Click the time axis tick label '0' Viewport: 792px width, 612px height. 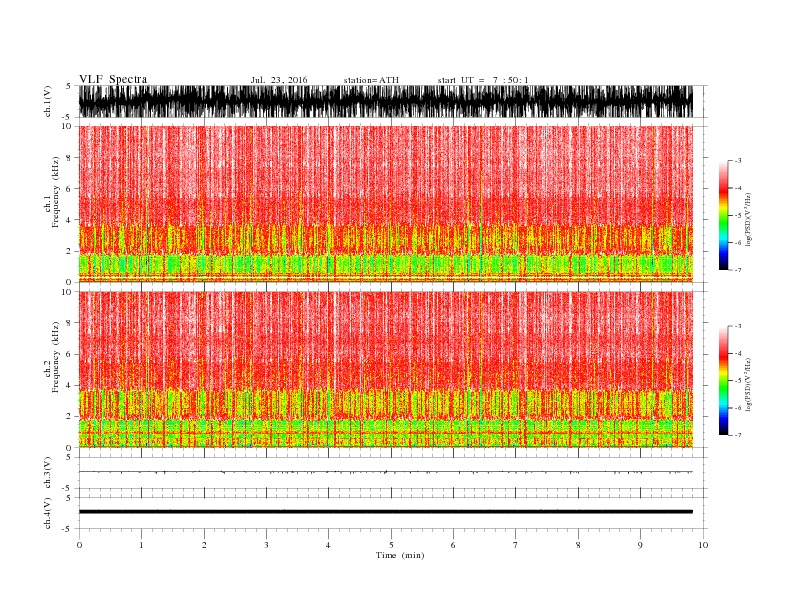coord(79,545)
